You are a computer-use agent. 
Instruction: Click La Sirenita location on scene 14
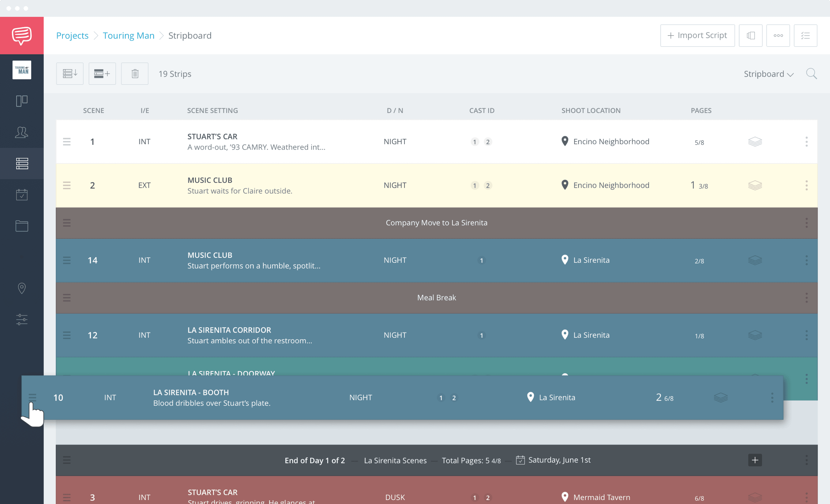585,260
